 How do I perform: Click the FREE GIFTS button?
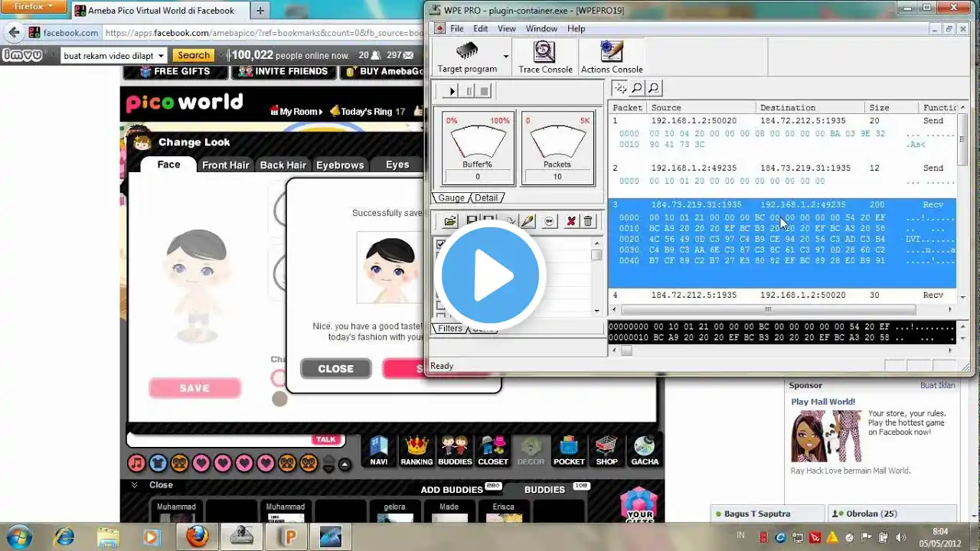[175, 72]
